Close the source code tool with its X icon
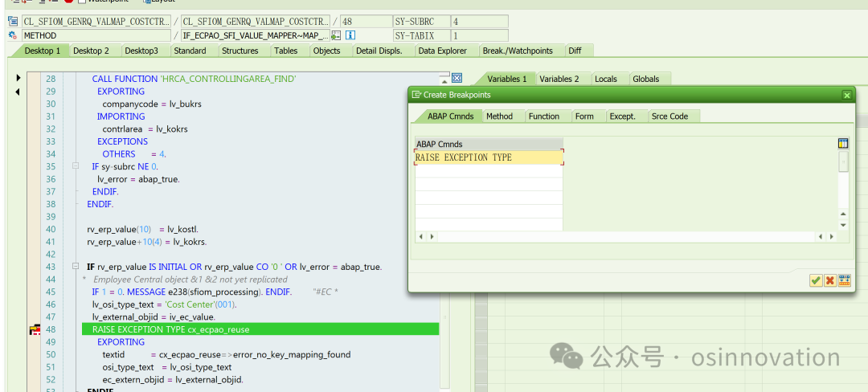The image size is (868, 392). [x=457, y=78]
